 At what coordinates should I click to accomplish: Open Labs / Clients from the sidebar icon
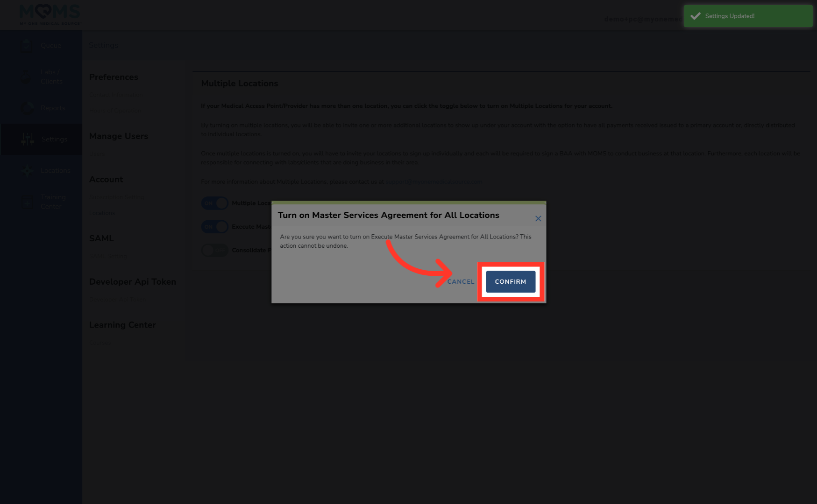tap(27, 76)
